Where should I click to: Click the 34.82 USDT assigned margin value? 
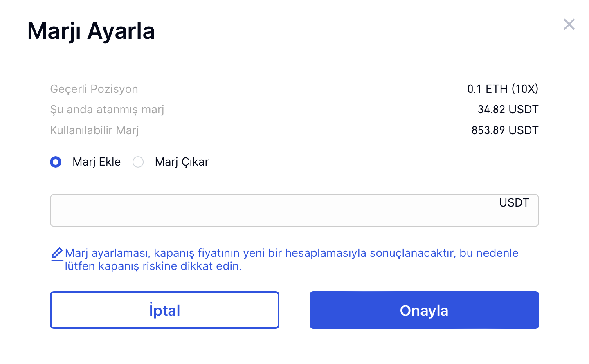point(508,110)
